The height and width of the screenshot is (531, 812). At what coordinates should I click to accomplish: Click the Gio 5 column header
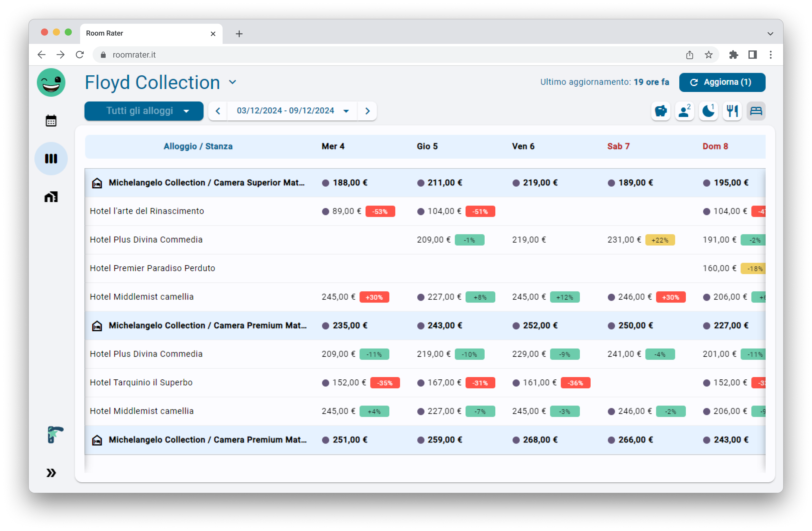coord(427,146)
